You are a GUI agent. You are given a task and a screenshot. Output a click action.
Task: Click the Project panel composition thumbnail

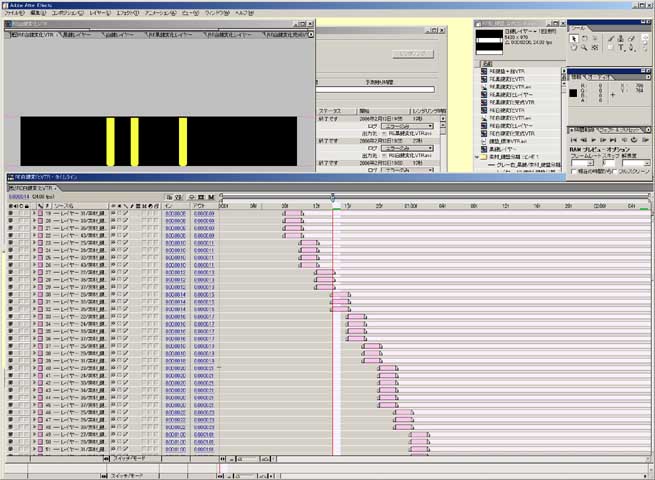coord(489,42)
